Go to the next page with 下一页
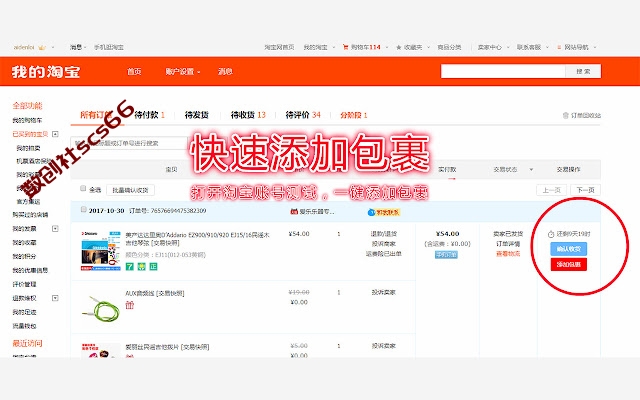Screen dimensions: 640x400 pyautogui.click(x=585, y=190)
